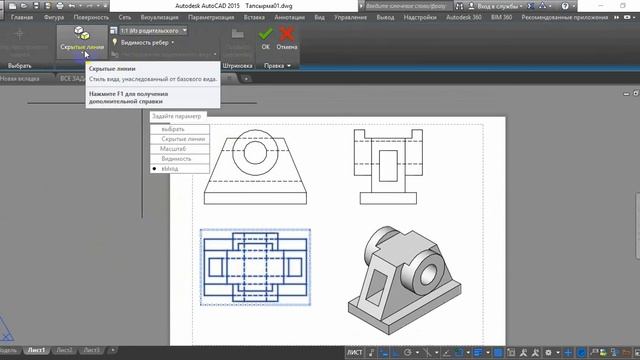Screen dimensions: 640x360
Task: Choose выбрать in the prompt menu
Action: click(180, 129)
